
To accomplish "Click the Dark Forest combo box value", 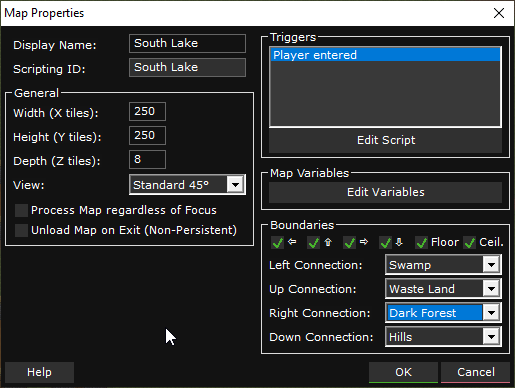I will [435, 313].
